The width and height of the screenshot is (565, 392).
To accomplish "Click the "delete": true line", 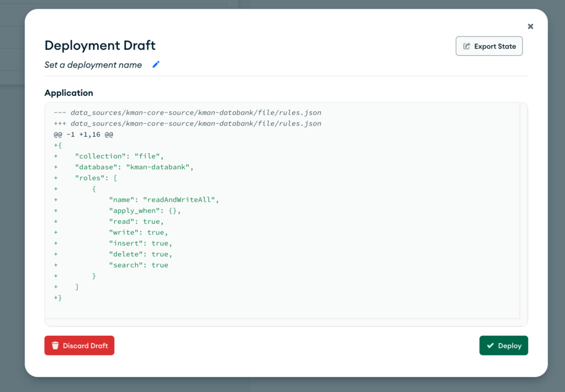I will tap(140, 254).
